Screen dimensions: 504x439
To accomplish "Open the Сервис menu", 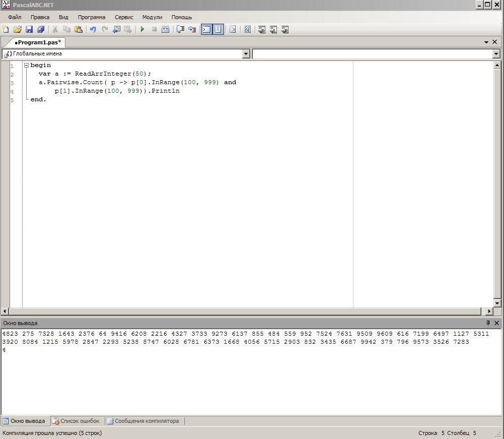I will (x=124, y=17).
